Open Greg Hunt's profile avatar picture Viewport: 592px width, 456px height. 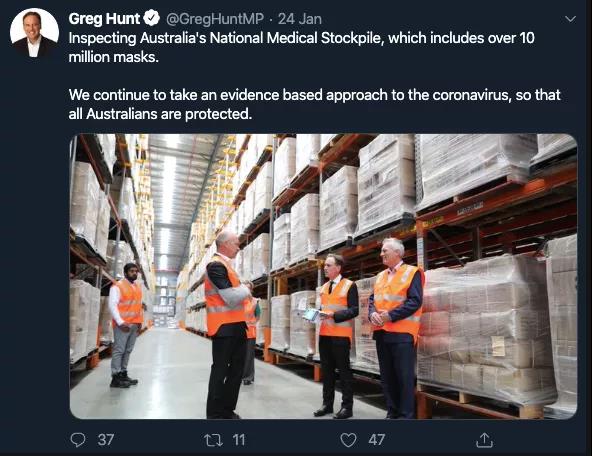(x=34, y=32)
